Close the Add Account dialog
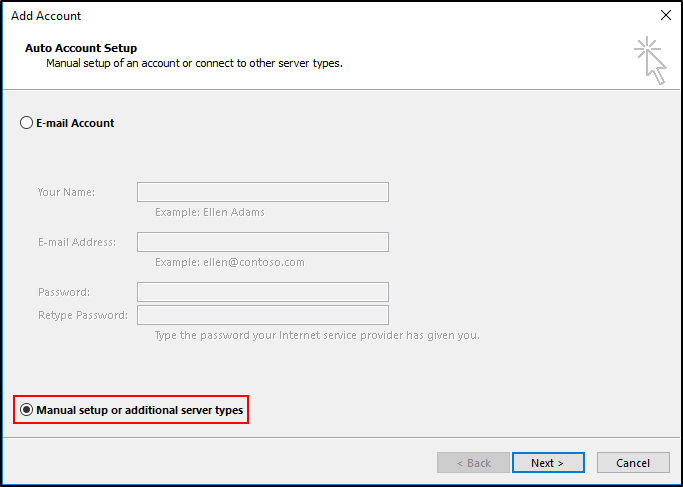This screenshot has height=487, width=683. [666, 15]
